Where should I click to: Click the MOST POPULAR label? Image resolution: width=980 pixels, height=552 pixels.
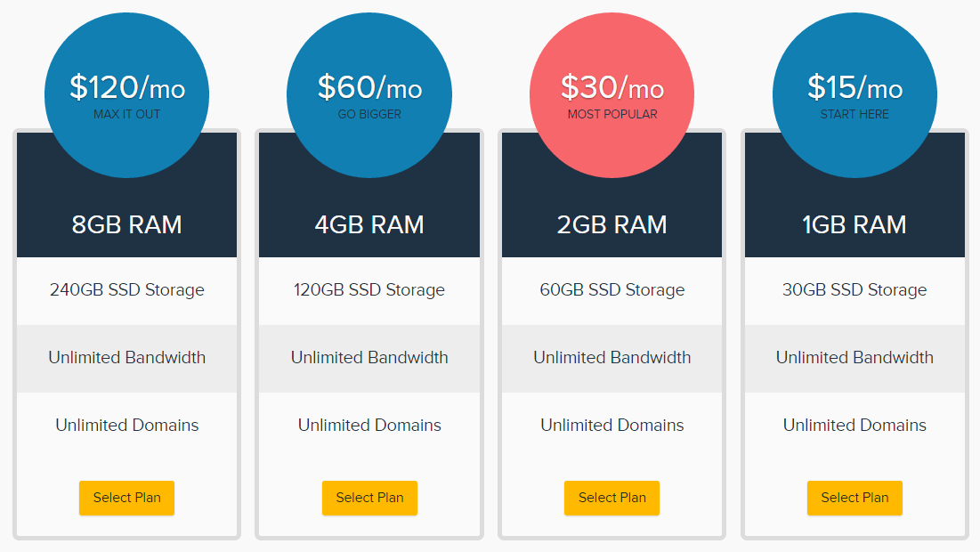pyautogui.click(x=611, y=114)
